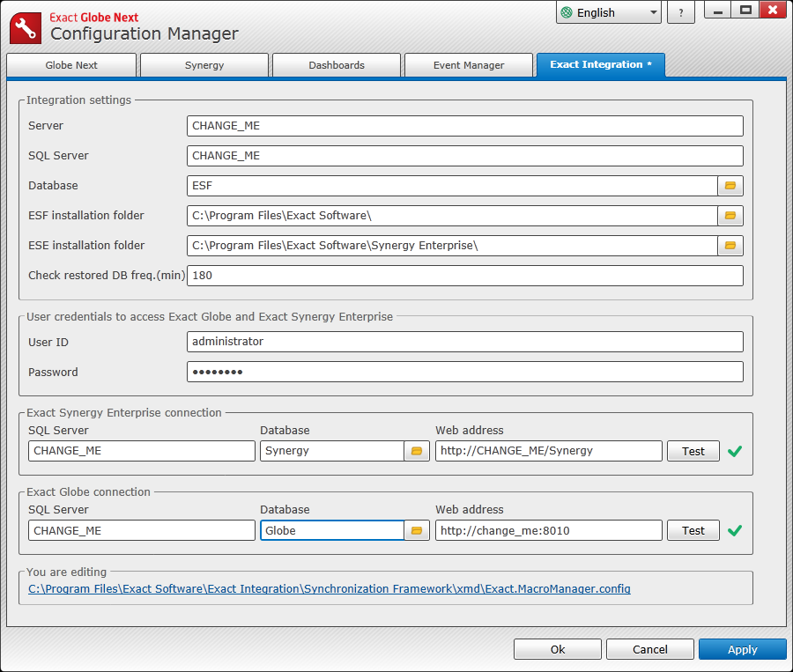
Task: Switch to the Globe Next tab
Action: (x=70, y=64)
